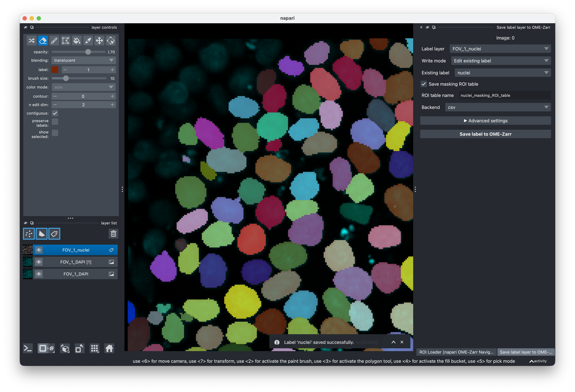Activate the fill bucket tool
Screen dimensions: 575x392
coord(77,41)
